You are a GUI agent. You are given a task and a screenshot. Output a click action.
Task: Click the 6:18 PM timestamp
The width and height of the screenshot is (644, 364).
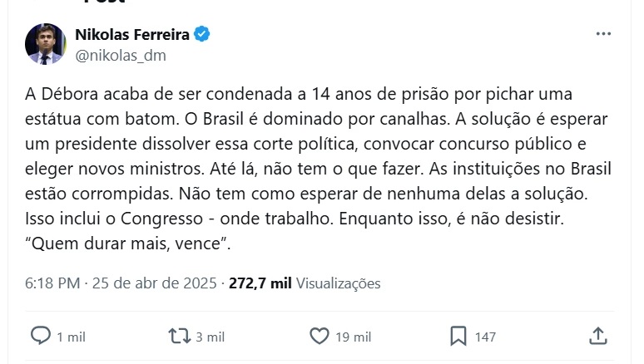pos(52,283)
